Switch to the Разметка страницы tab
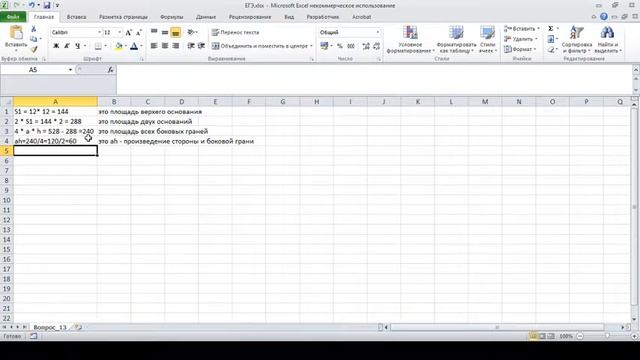The image size is (640, 360). (x=123, y=17)
